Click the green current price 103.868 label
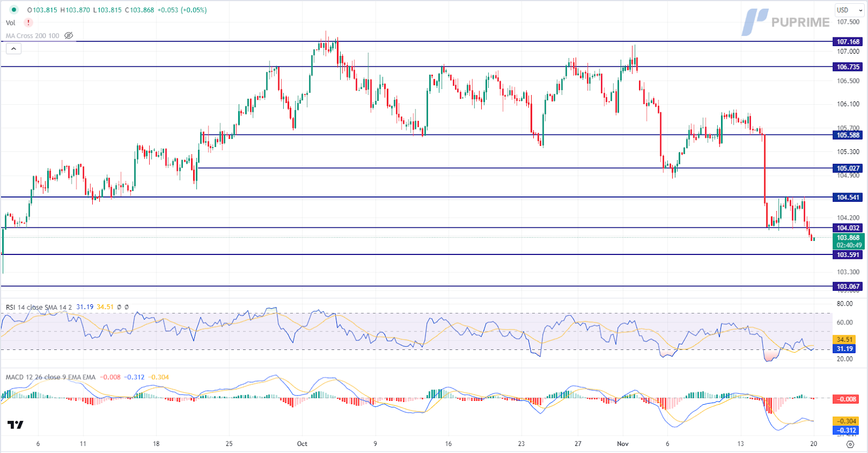The width and height of the screenshot is (868, 453). [x=848, y=241]
